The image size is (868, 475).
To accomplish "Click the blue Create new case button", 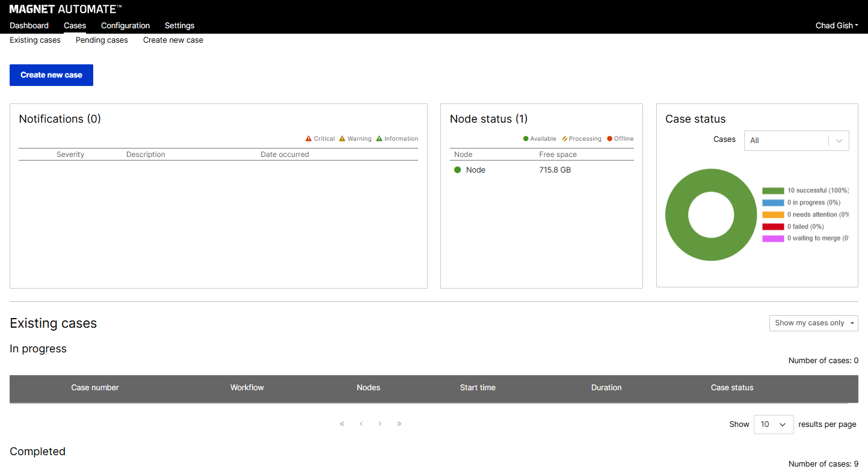I will coord(51,75).
